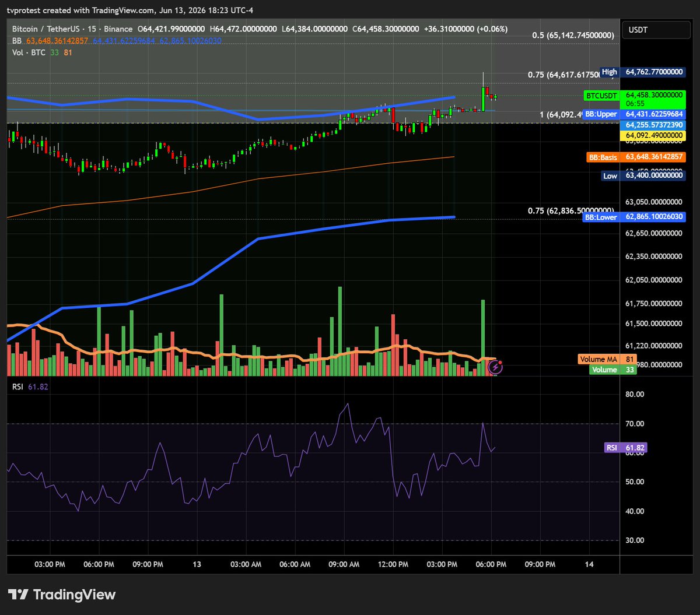Click the 09:00 AM time axis label
This screenshot has width=700, height=615.
click(x=344, y=564)
